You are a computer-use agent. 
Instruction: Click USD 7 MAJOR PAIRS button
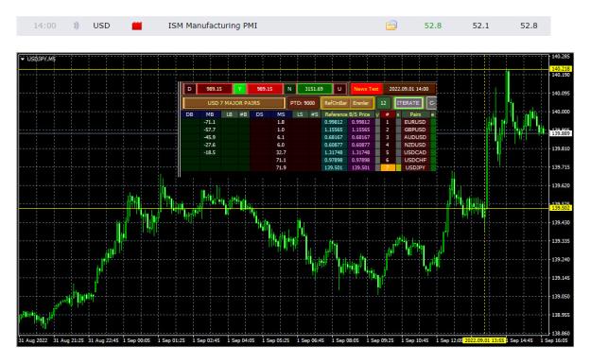[234, 103]
